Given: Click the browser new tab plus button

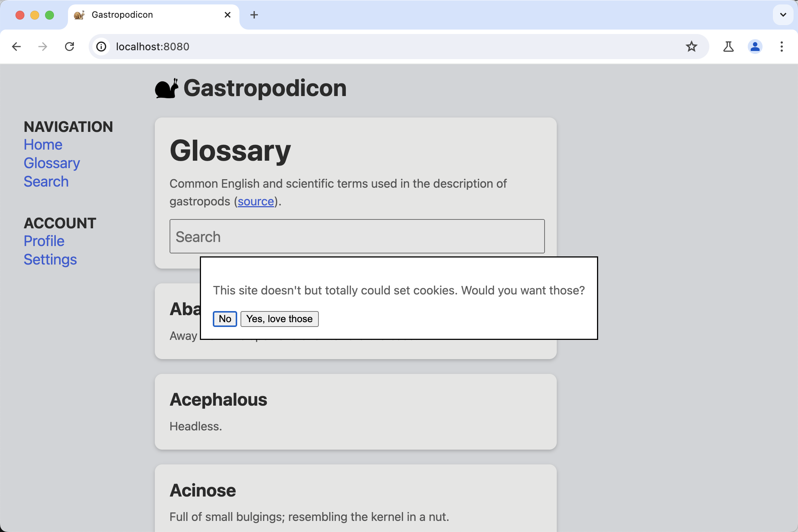Looking at the screenshot, I should (x=254, y=15).
